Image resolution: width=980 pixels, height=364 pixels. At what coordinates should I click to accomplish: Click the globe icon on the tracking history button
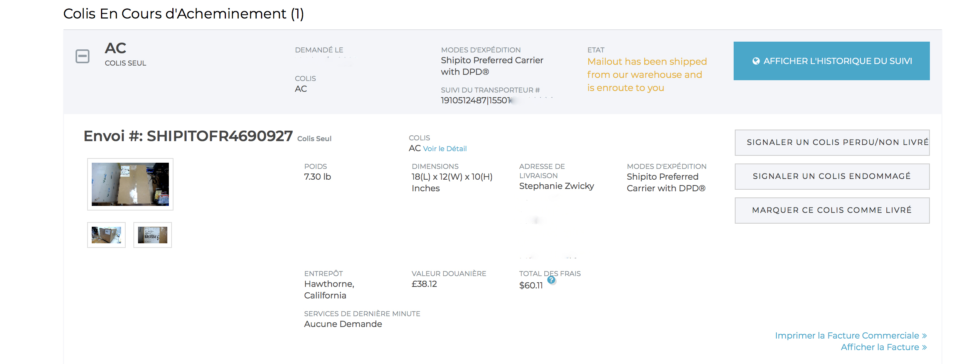click(x=756, y=61)
